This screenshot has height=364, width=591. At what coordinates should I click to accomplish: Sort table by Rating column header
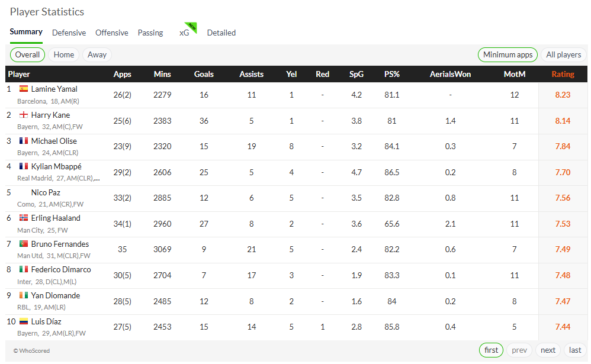[563, 74]
